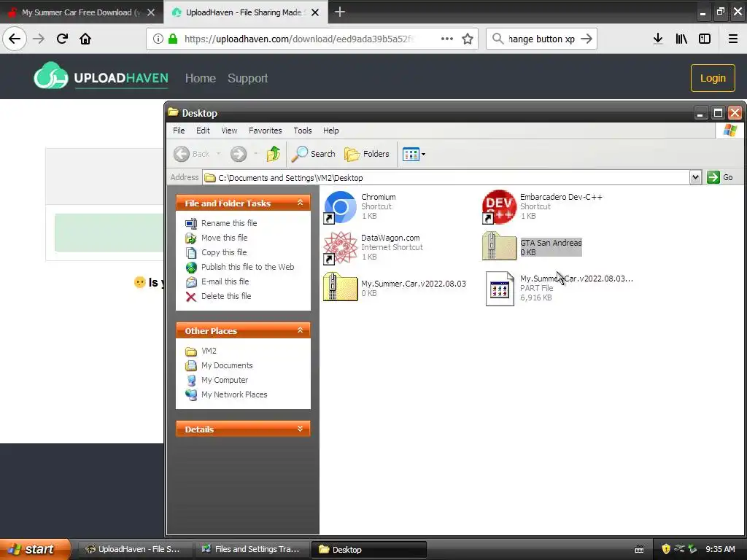Open the File menu in Explorer
Viewport: 747px width, 560px height.
click(179, 131)
